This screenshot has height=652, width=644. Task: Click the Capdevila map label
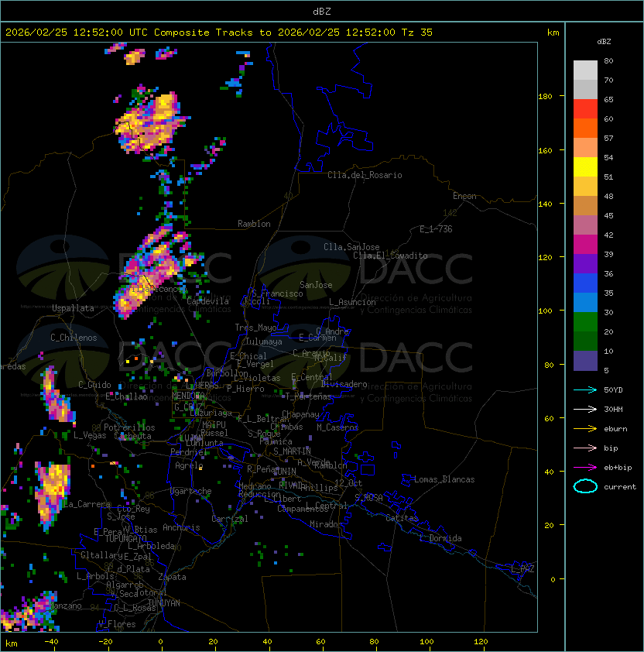[207, 301]
